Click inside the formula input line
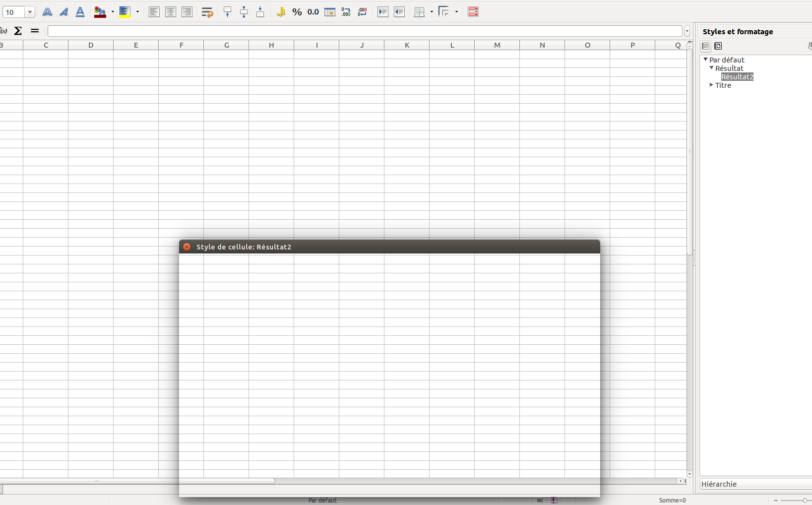812x505 pixels. coord(365,31)
